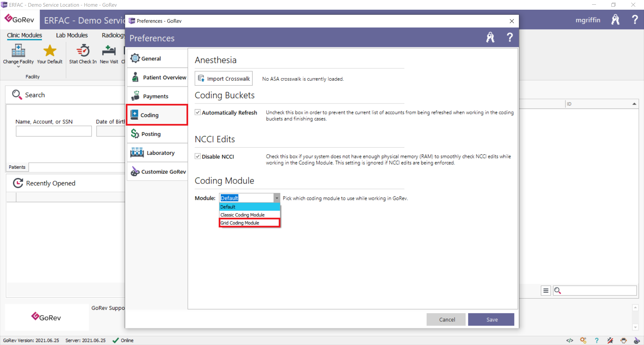Click the Search heading in main window
The width and height of the screenshot is (644, 345).
coord(35,95)
